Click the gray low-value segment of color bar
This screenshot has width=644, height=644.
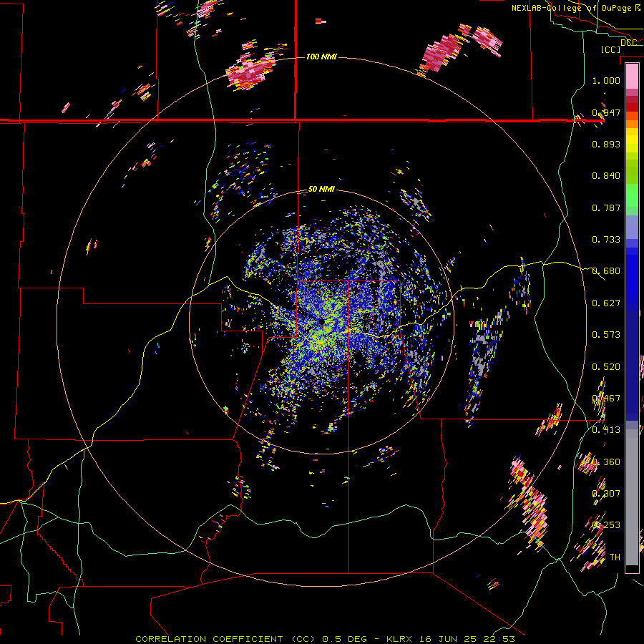[632, 497]
